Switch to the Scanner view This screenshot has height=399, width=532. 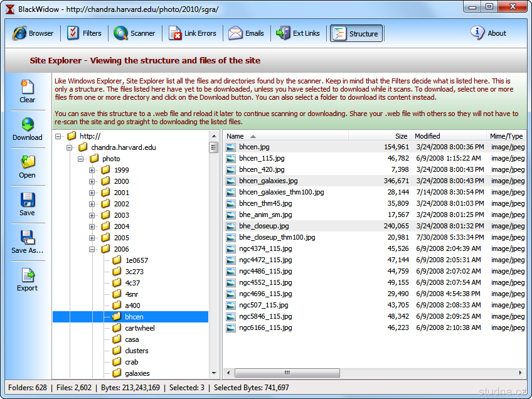(134, 33)
